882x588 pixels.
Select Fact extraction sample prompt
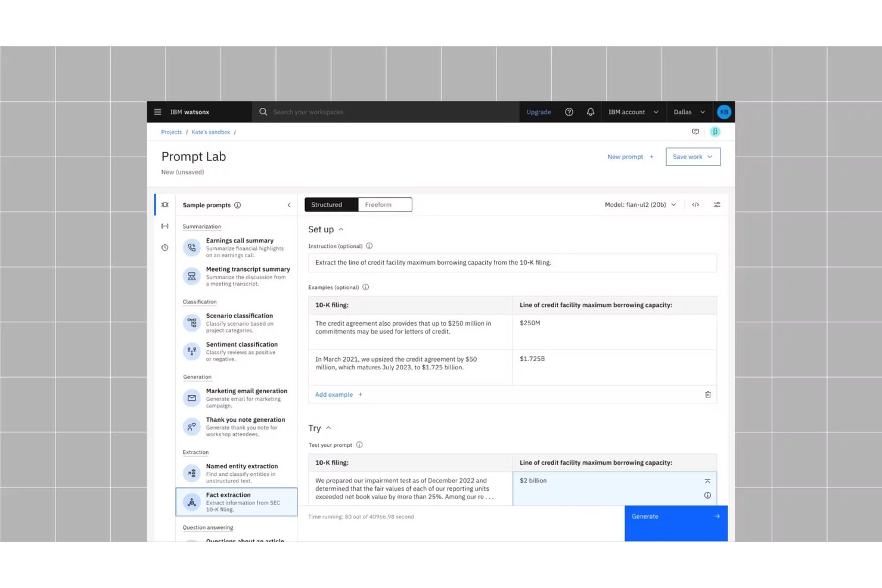coord(237,502)
